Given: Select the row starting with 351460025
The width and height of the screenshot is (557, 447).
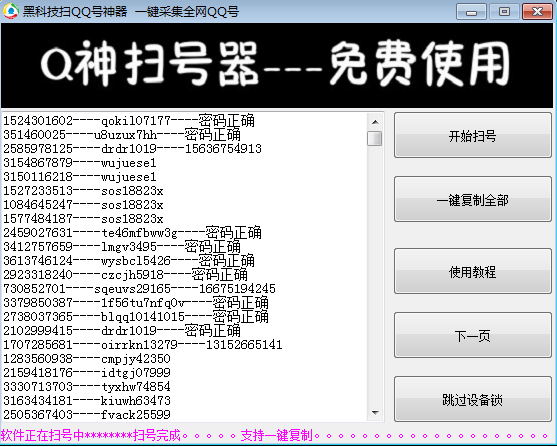Looking at the screenshot, I should [x=122, y=135].
